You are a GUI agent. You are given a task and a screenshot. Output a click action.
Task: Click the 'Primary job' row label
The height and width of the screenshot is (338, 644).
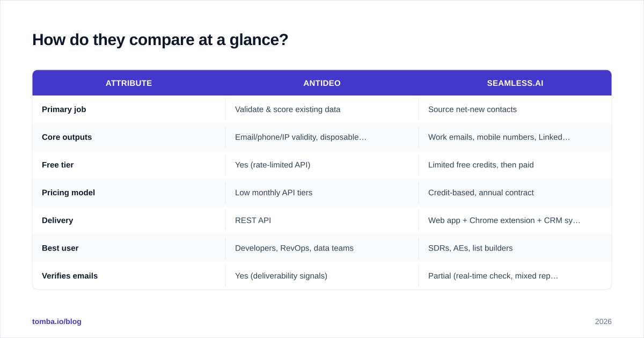pos(64,109)
